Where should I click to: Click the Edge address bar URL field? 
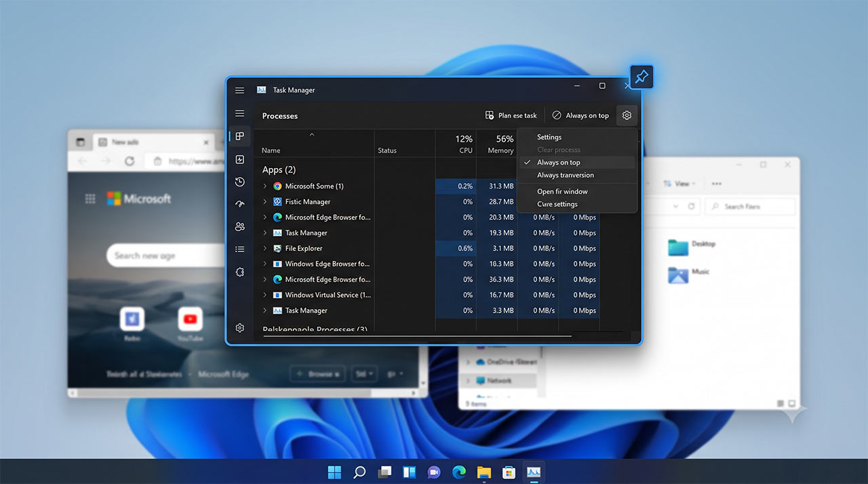(x=186, y=161)
